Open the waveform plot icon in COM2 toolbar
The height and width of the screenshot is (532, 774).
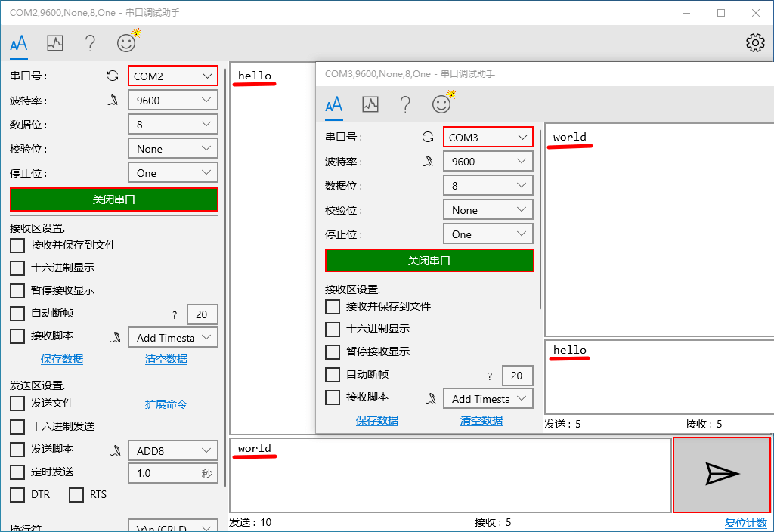point(54,43)
